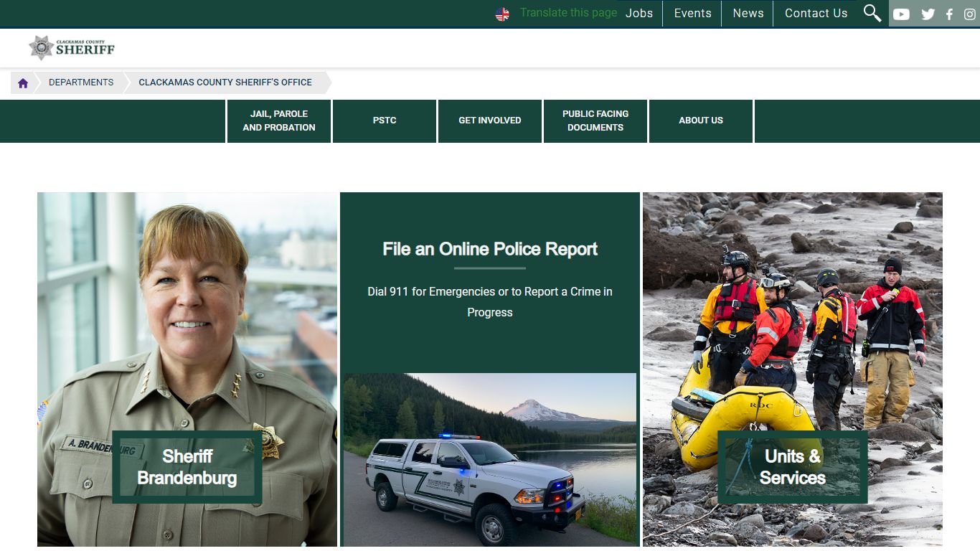This screenshot has height=551, width=980.
Task: Open the Facebook social icon
Action: point(949,14)
